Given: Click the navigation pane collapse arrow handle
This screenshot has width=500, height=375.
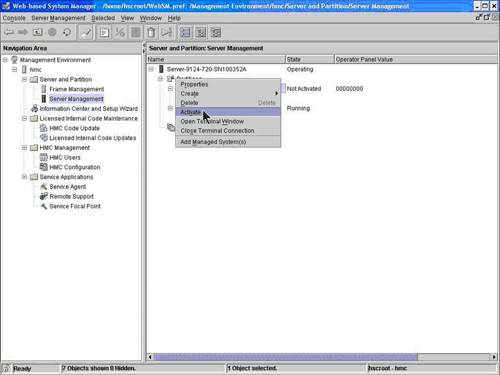Looking at the screenshot, I should point(144,46).
